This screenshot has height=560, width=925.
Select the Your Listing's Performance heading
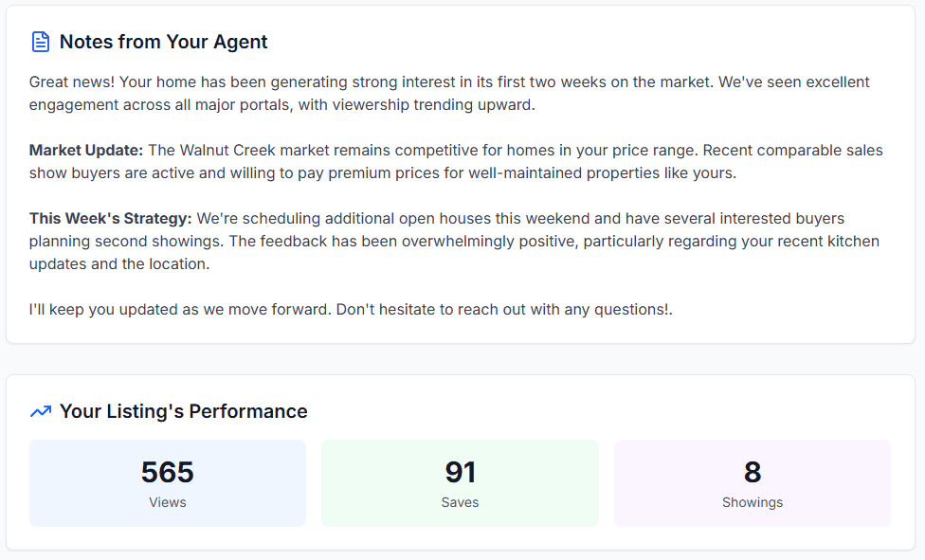184,411
